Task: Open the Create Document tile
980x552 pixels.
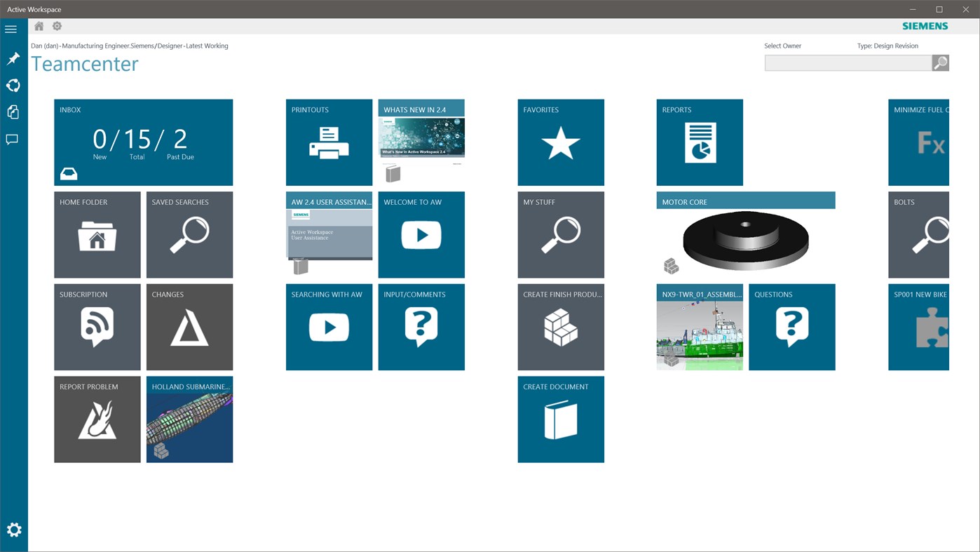Action: (x=560, y=419)
